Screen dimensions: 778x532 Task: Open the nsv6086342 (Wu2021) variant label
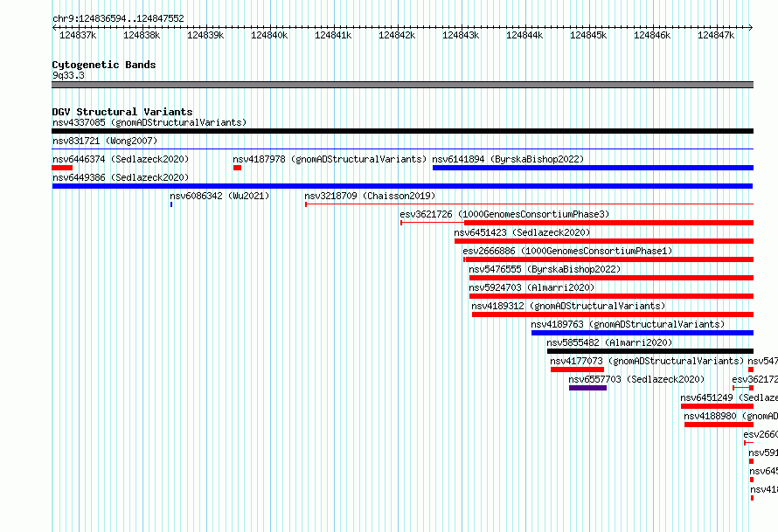point(219,196)
